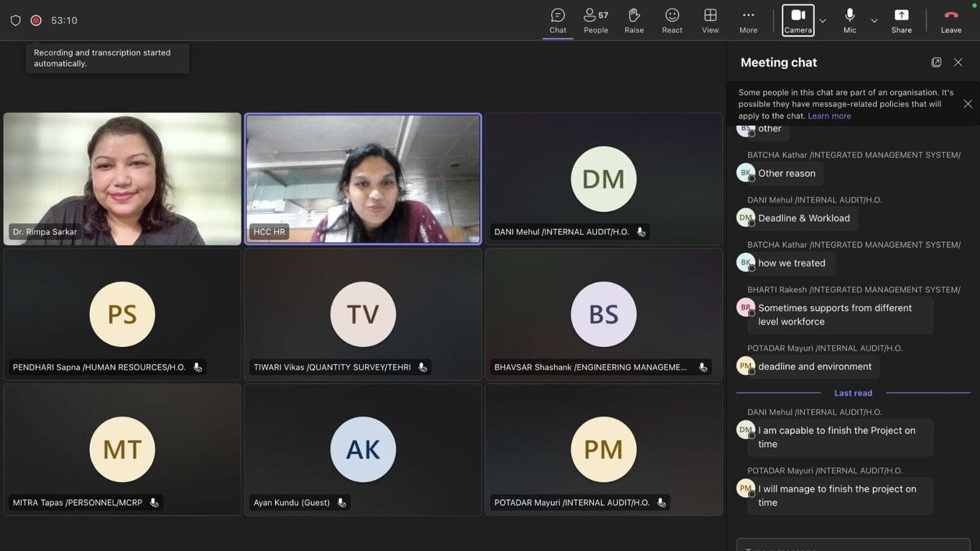
Task: Click BK avatar next to 'Other reason'
Action: [x=745, y=173]
